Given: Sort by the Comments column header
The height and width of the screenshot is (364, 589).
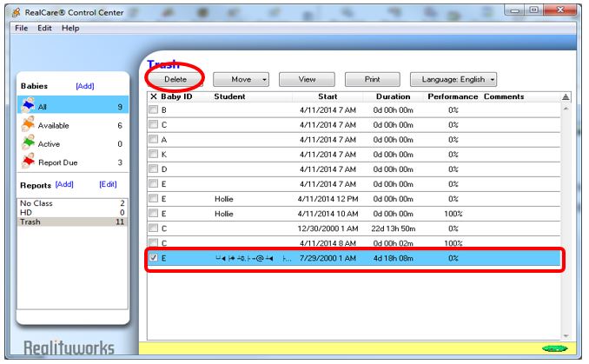Looking at the screenshot, I should pyautogui.click(x=504, y=96).
